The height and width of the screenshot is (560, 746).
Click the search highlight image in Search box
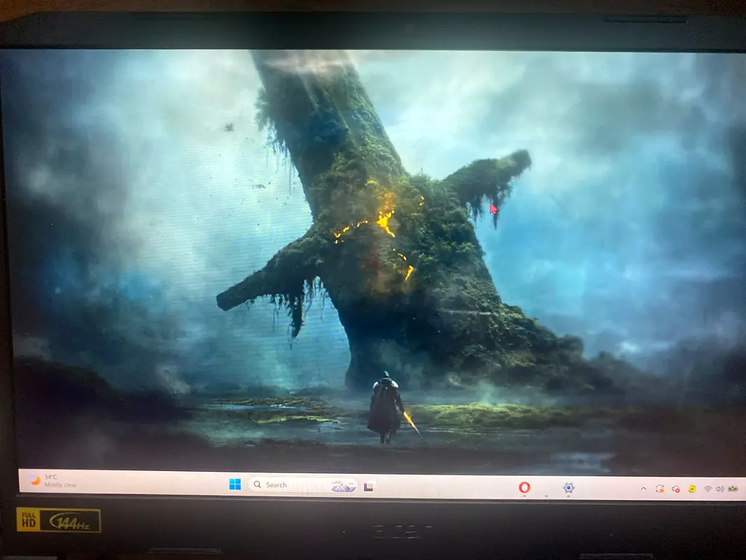344,486
